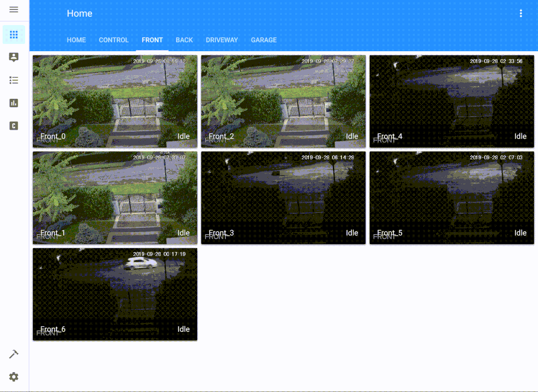This screenshot has width=538, height=392.
Task: Click the Idle status on the Front_2 camera
Action: pos(352,136)
